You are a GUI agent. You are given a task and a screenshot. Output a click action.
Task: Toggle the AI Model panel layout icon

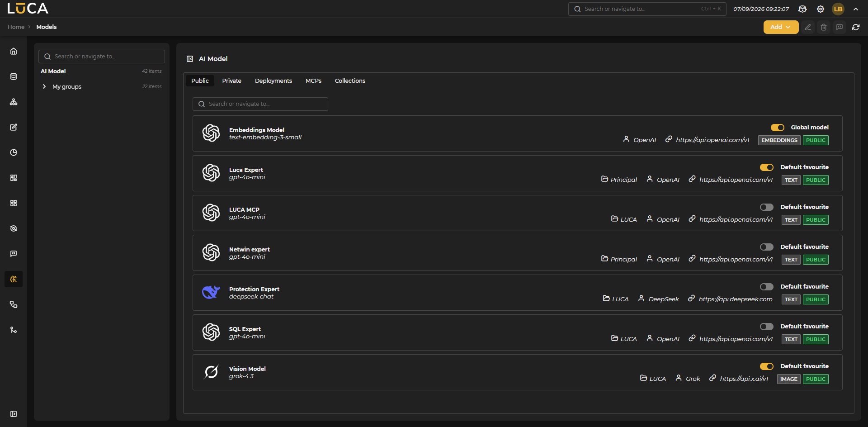click(x=190, y=59)
